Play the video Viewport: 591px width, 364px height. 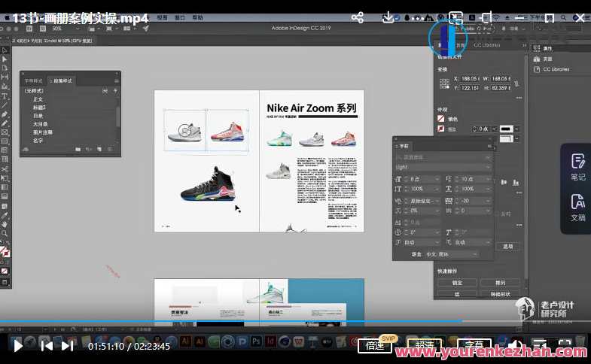point(17,346)
